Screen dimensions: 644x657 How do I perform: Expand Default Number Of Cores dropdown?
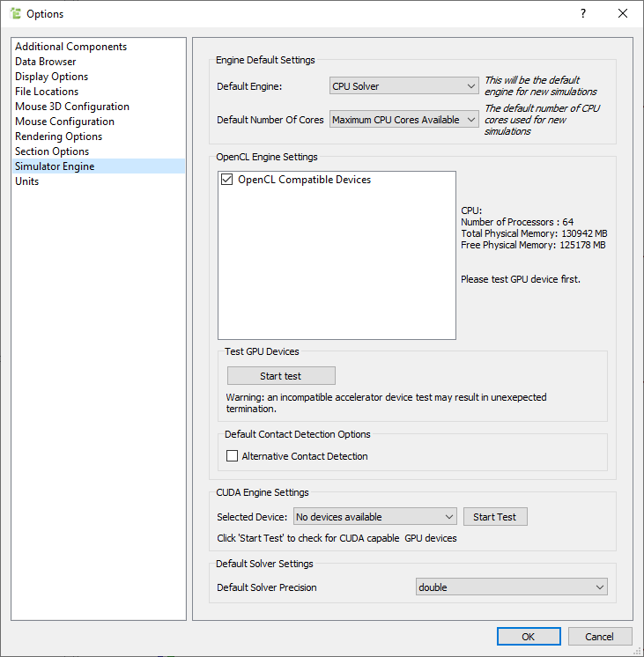403,120
